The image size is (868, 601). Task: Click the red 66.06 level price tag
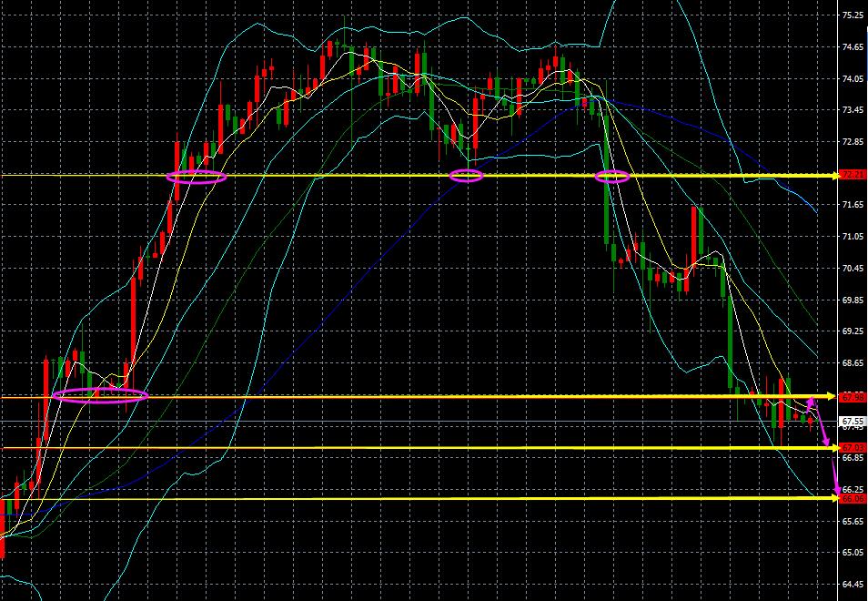click(853, 498)
